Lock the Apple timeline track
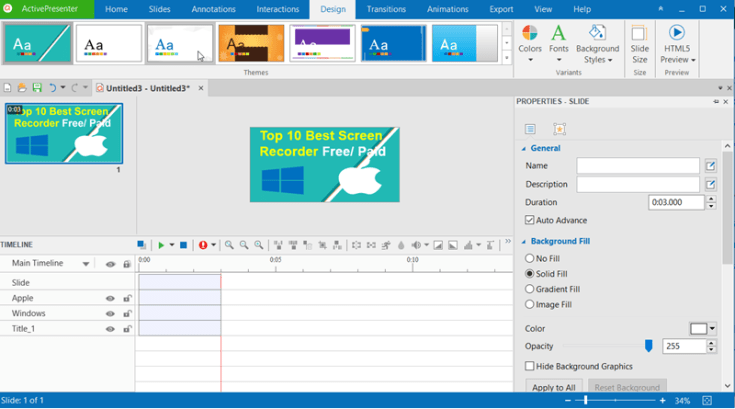The image size is (735, 409). 127,298
